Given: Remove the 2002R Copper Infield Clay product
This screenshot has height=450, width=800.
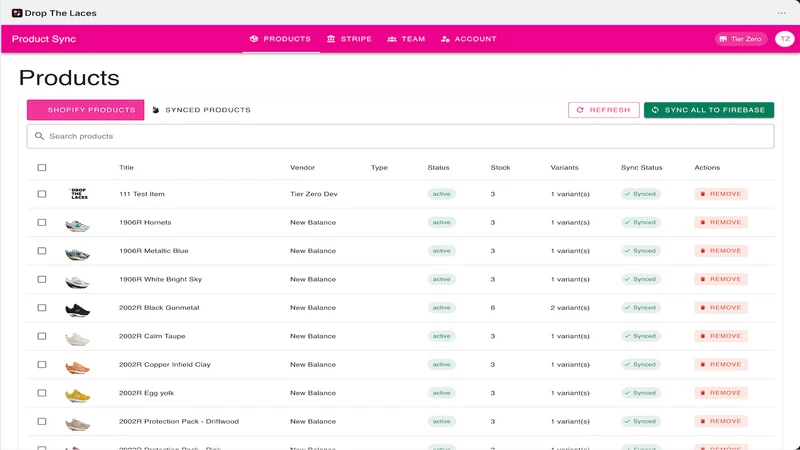Looking at the screenshot, I should coord(721,364).
